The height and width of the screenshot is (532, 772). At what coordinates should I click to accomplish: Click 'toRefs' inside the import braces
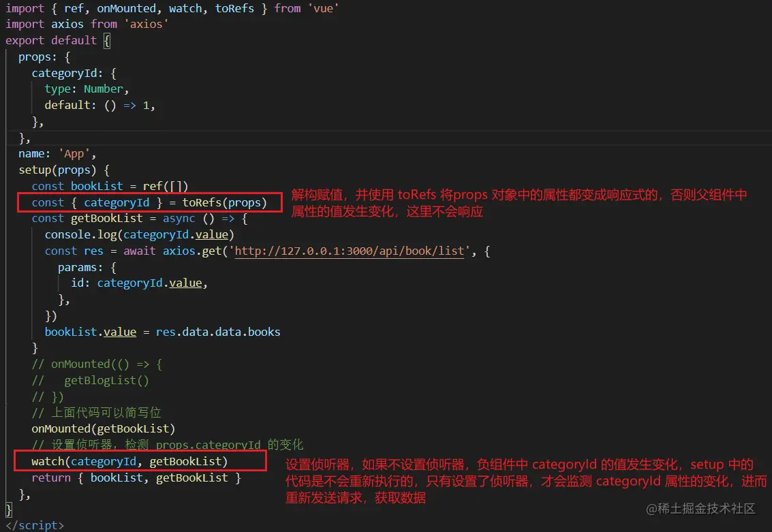tap(234, 8)
